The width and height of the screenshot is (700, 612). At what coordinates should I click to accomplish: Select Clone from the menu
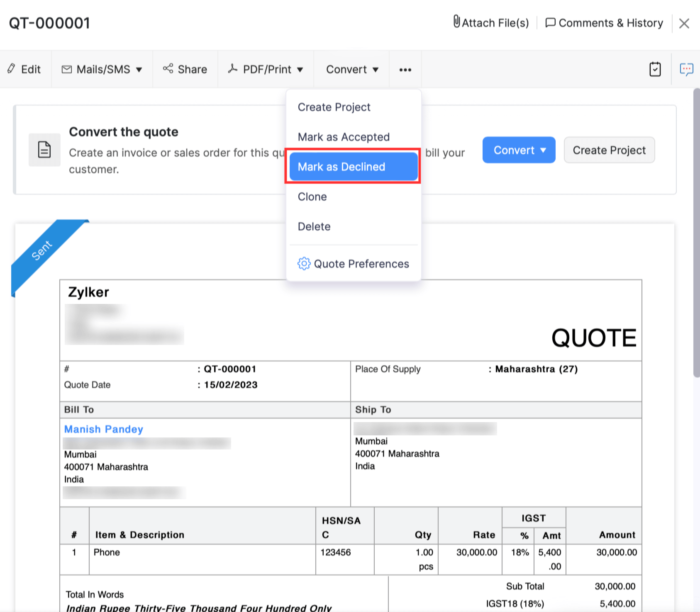pos(312,197)
